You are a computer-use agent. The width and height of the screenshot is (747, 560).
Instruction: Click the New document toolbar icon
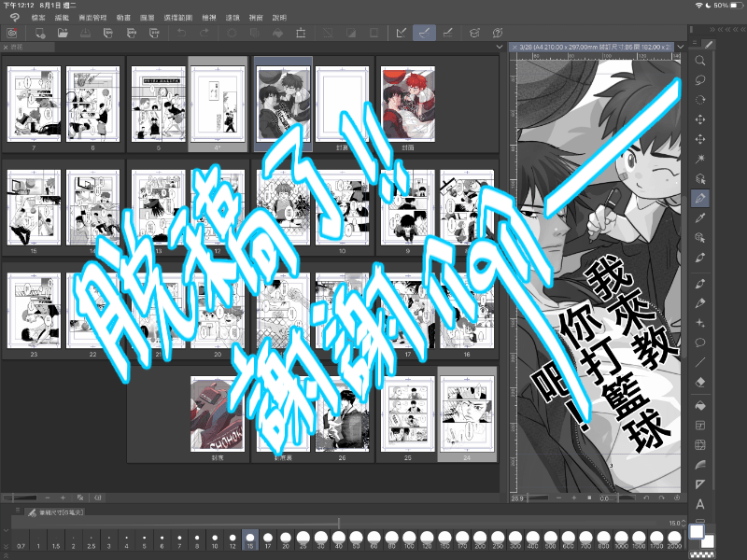point(40,33)
